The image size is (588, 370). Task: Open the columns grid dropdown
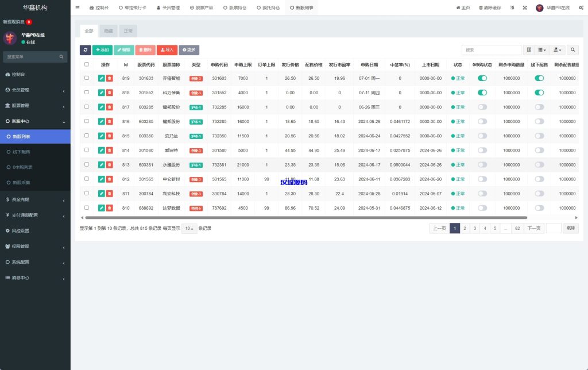542,50
